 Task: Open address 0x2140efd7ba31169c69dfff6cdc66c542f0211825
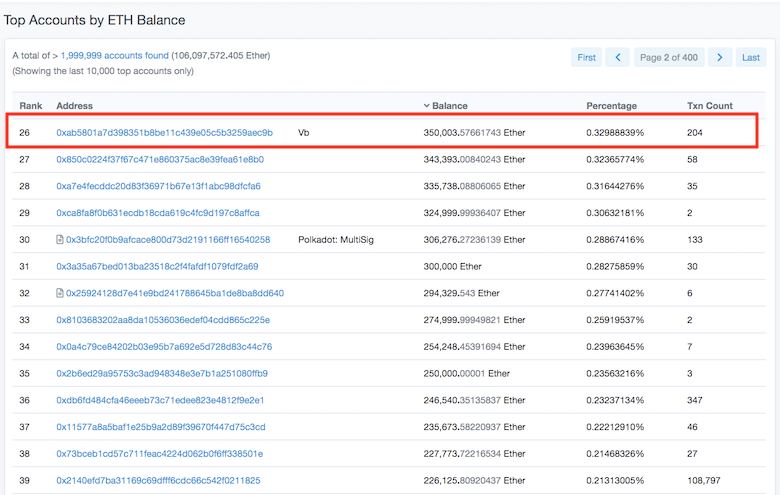coord(158,481)
